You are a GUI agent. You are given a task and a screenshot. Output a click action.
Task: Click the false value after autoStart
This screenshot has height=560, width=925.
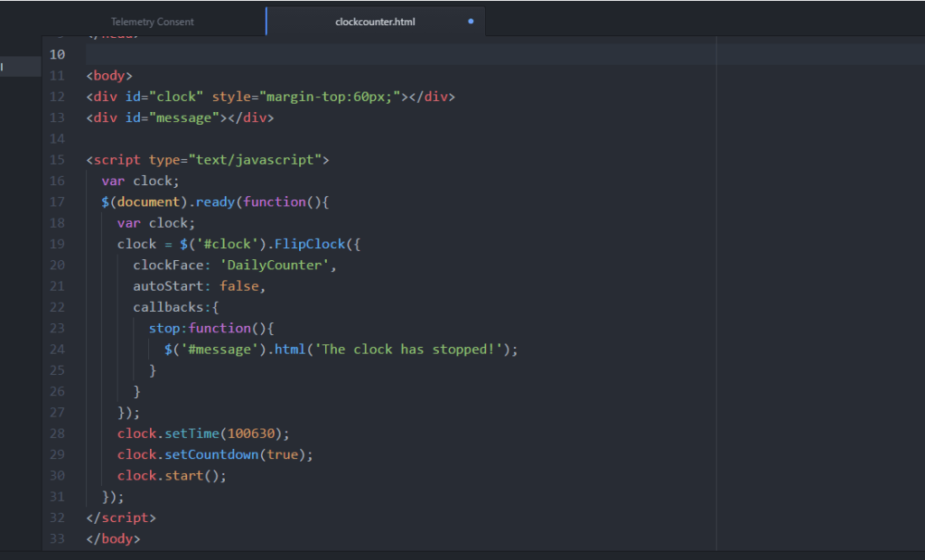pyautogui.click(x=238, y=286)
